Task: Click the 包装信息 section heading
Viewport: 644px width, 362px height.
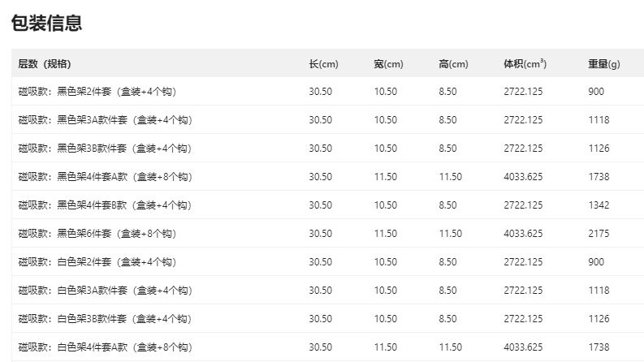Action: (x=47, y=24)
